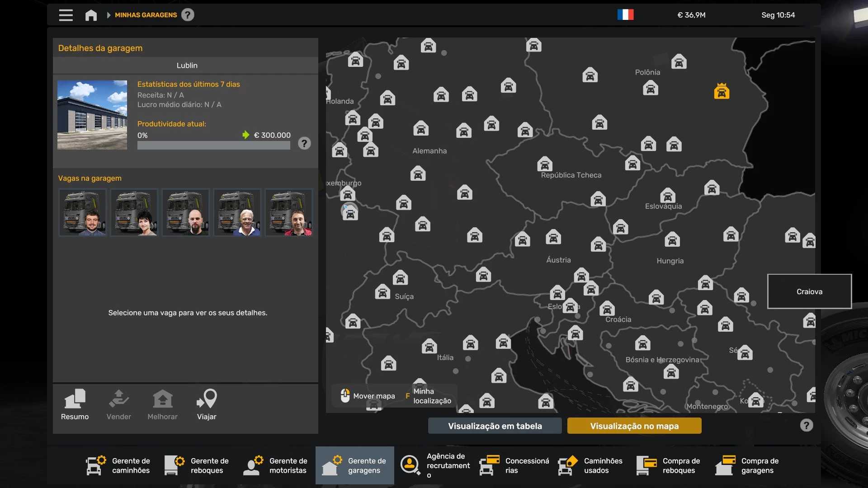Select the woman driver garage slot
Viewport: 868px width, 488px height.
tap(134, 212)
